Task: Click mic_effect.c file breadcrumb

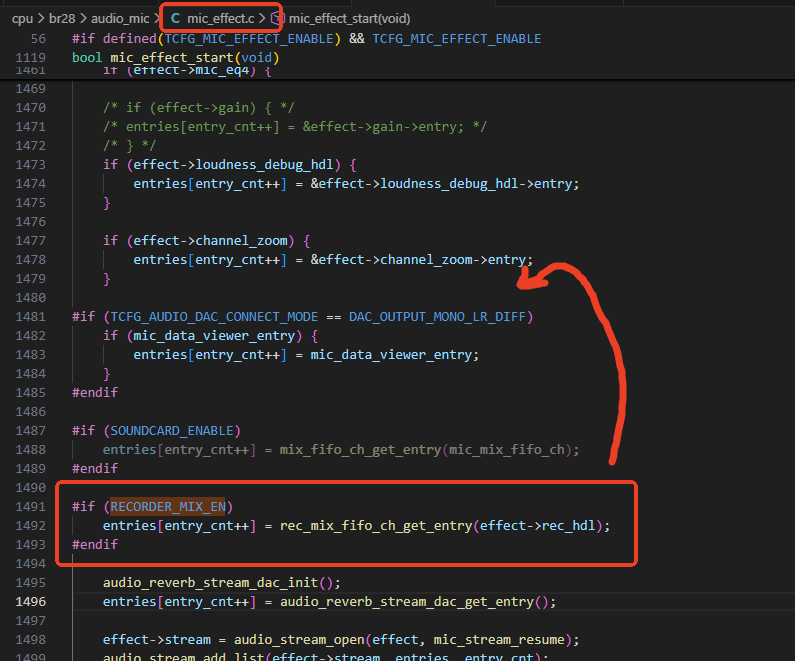Action: 221,19
